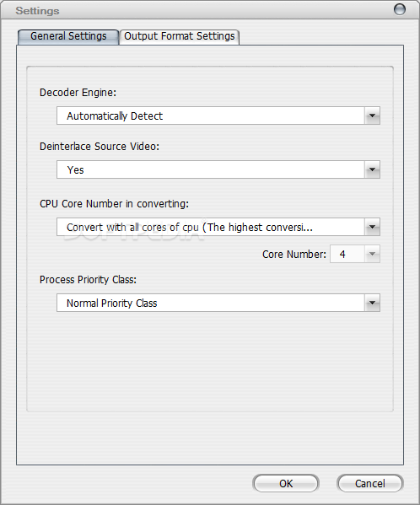Open the CPU core conversion mode dropdown arrow
This screenshot has width=420, height=505.
point(372,227)
